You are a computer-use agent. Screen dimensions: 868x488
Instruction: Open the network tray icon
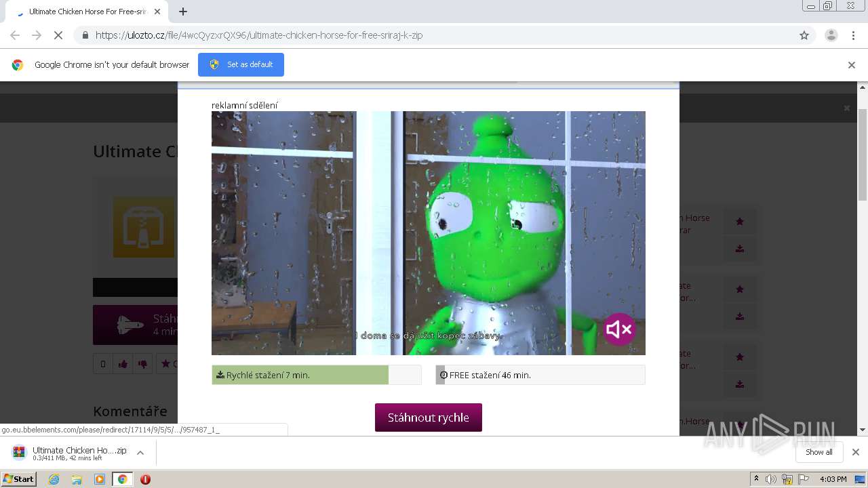pos(787,479)
